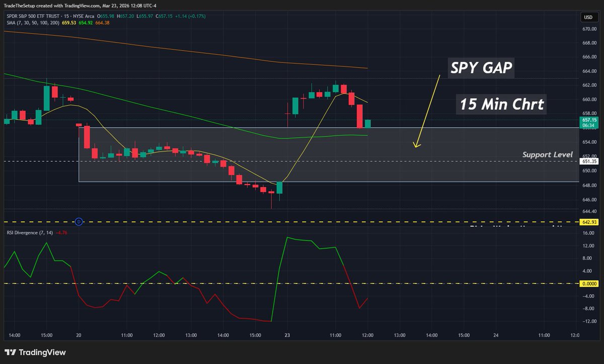Click the 668.00 price axis label
This screenshot has width=604, height=364.
click(x=589, y=43)
